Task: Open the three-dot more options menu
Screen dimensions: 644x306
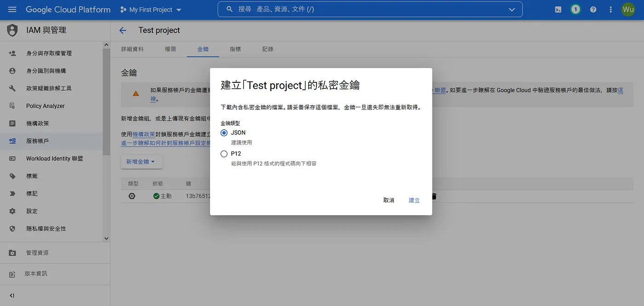Action: tap(611, 10)
